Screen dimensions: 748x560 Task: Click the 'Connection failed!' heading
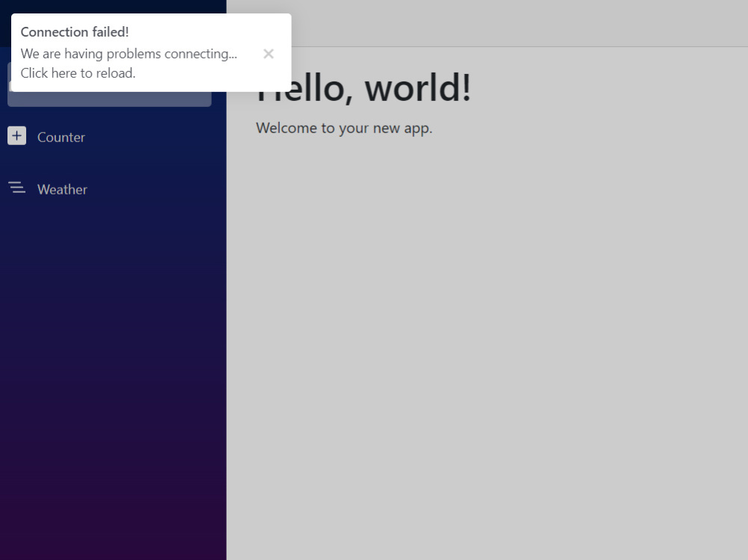point(75,32)
